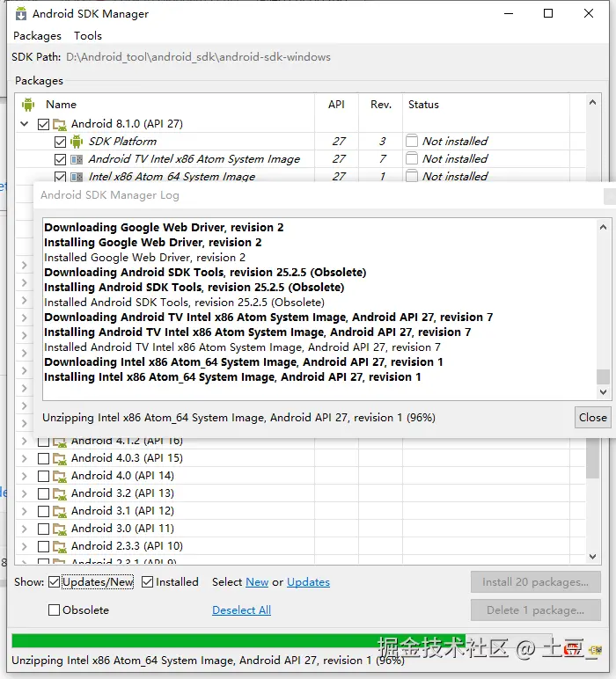Expand the Android 4.0 (API 14) group

pos(25,476)
